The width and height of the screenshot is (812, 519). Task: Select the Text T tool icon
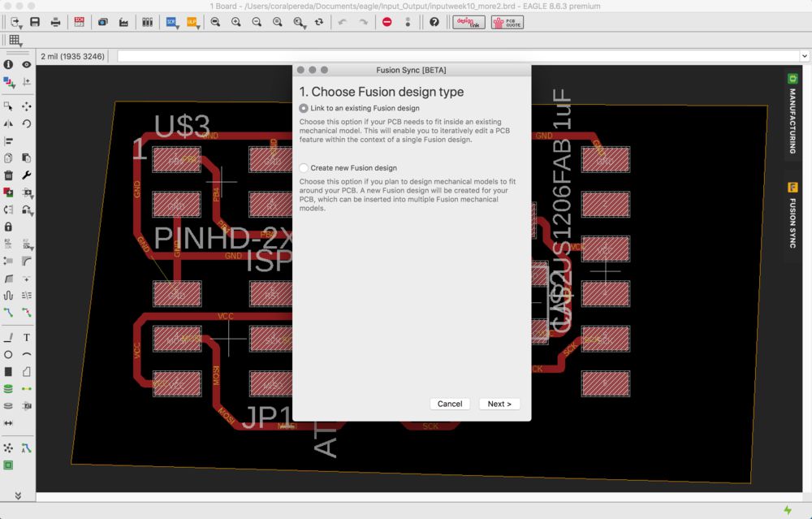[x=27, y=337]
